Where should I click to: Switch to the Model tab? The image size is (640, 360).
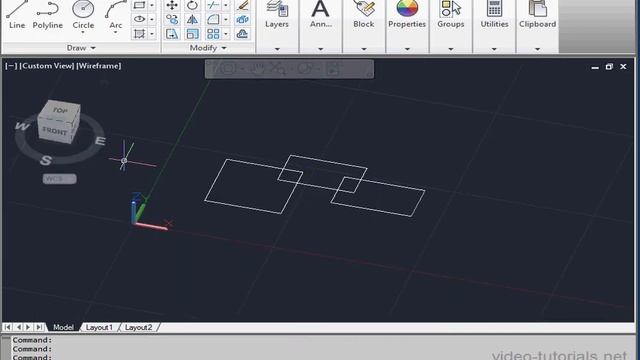point(63,327)
